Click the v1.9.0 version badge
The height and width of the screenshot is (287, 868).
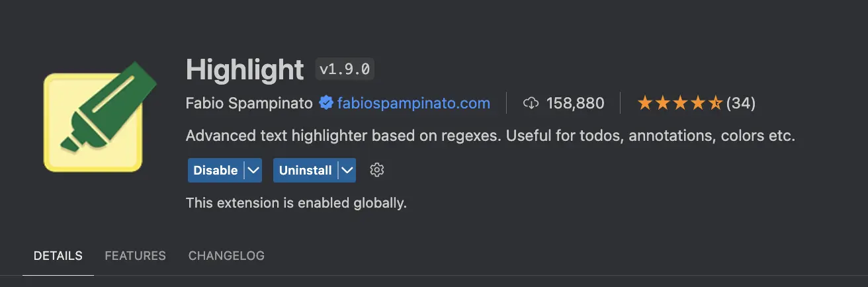click(x=346, y=69)
